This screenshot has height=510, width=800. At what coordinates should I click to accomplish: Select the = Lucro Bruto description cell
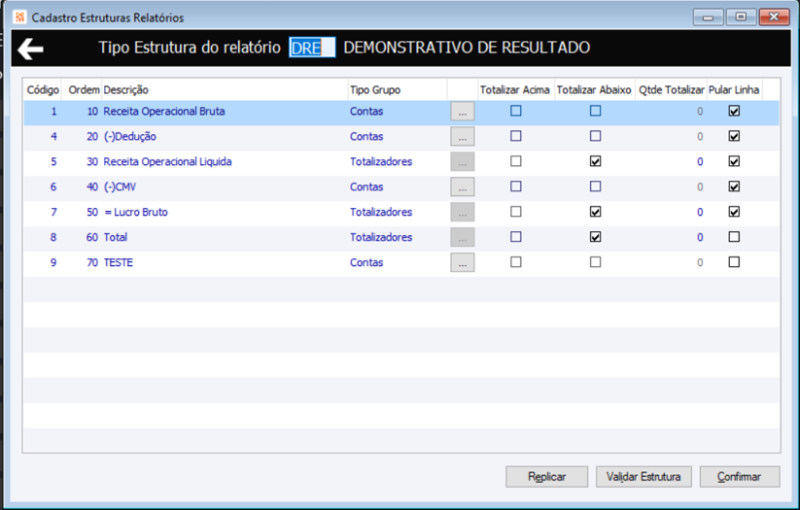pos(224,212)
